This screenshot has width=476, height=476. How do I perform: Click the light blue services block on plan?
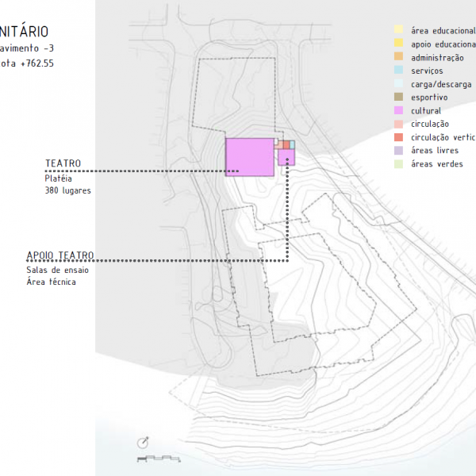[x=293, y=144]
